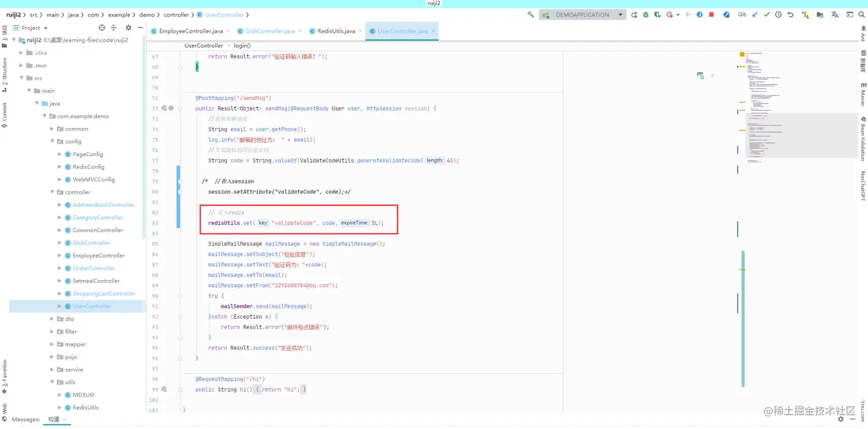Click the gutter icon at line 72
The height and width of the screenshot is (429, 868).
164,108
